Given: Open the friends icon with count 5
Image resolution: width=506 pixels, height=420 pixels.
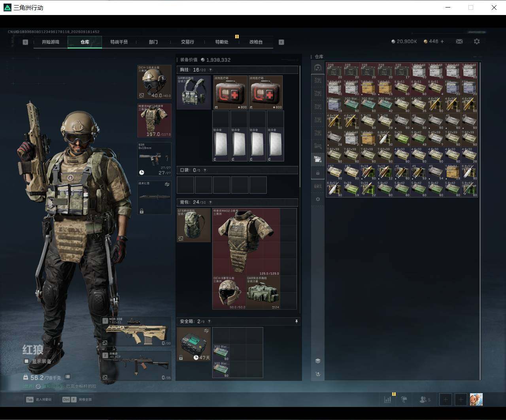Looking at the screenshot, I should (425, 399).
